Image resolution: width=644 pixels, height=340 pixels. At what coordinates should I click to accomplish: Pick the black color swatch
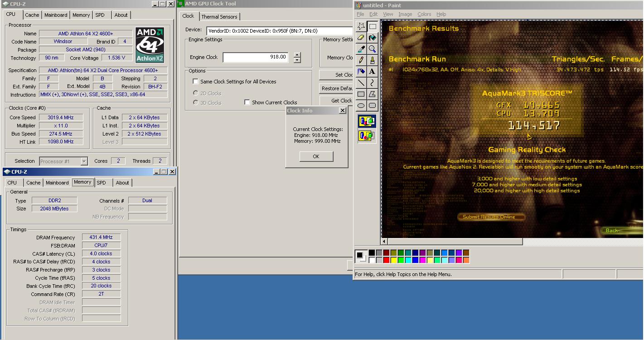point(372,253)
